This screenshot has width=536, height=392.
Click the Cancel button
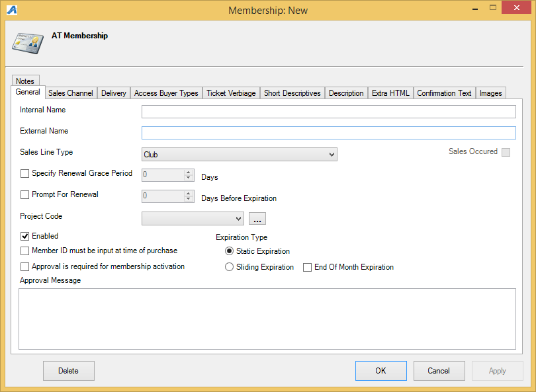pyautogui.click(x=439, y=371)
